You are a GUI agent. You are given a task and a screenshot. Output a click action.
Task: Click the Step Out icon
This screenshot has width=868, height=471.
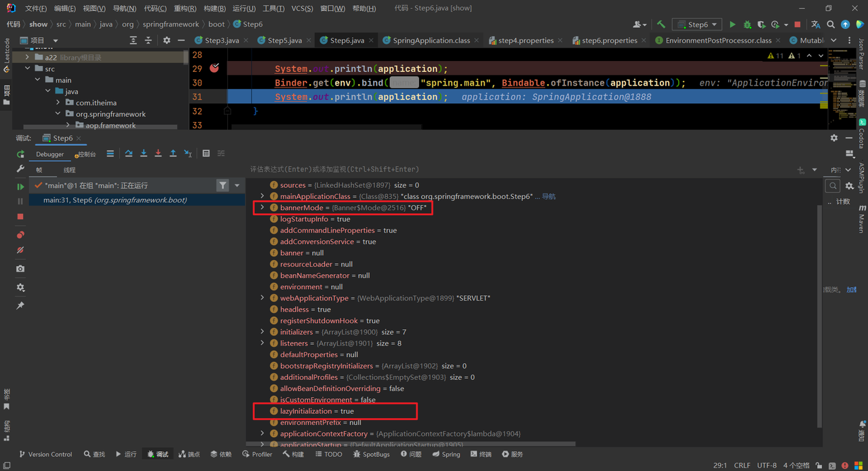[x=173, y=154]
